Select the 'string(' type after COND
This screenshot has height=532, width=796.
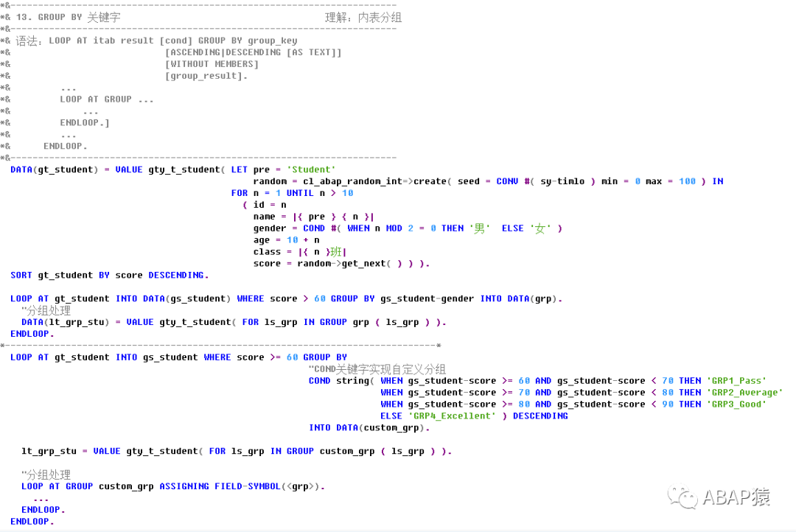tap(355, 381)
